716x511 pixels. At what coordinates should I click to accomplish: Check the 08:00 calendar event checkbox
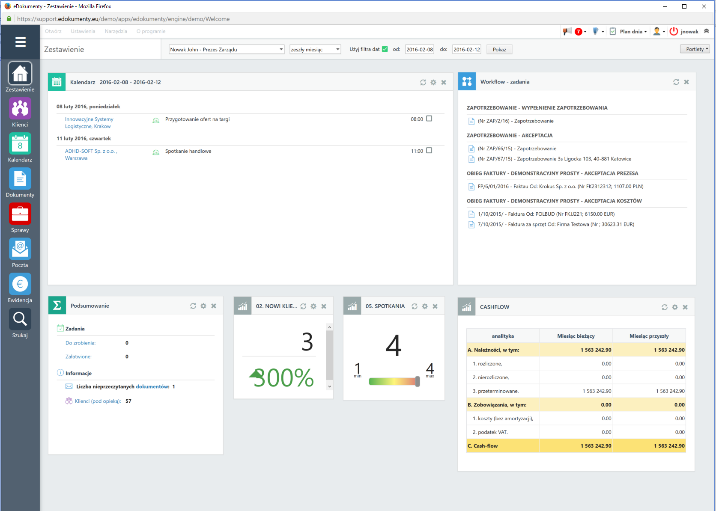coord(429,119)
